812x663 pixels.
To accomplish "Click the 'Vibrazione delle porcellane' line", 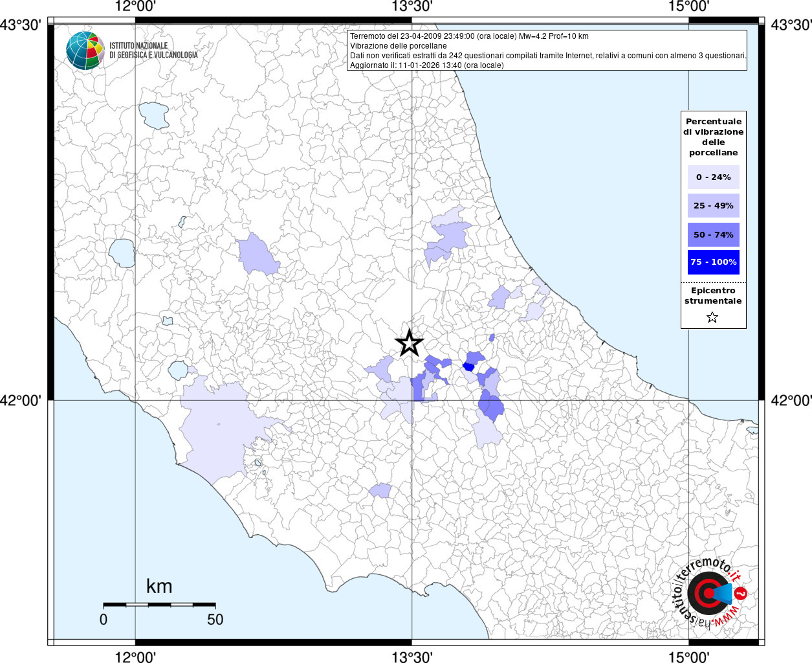I will pos(398,46).
